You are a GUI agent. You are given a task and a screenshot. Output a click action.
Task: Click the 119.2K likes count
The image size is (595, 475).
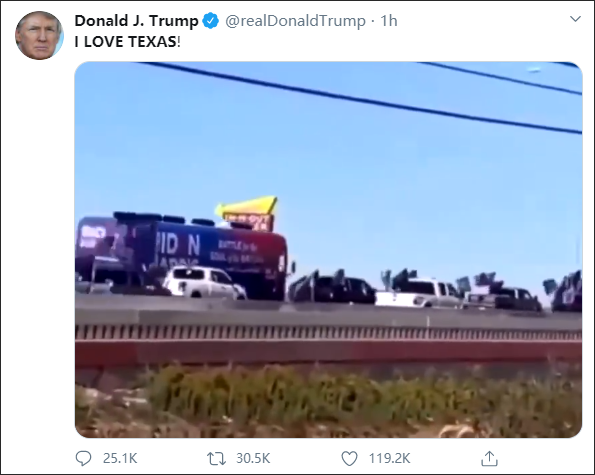tap(390, 458)
